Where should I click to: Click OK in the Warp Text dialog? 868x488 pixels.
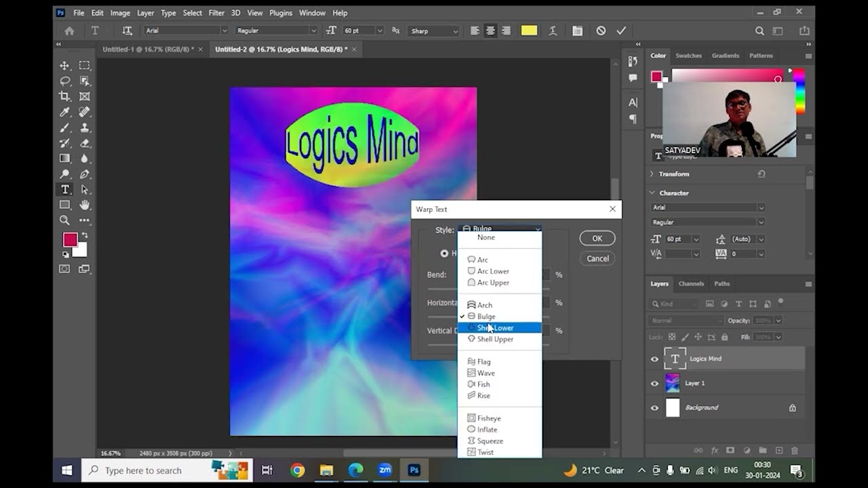[597, 239]
